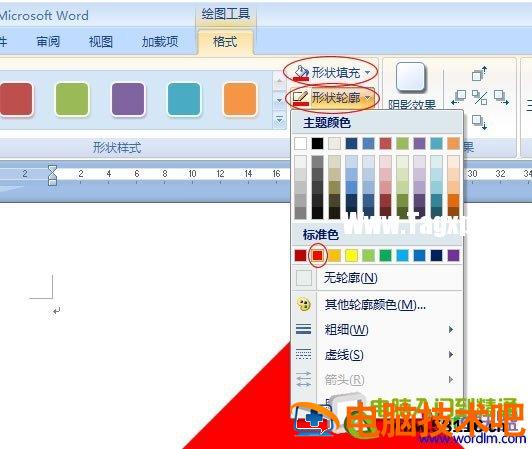Select dark navy standard color swatch
This screenshot has height=449, width=532.
pyautogui.click(x=437, y=255)
